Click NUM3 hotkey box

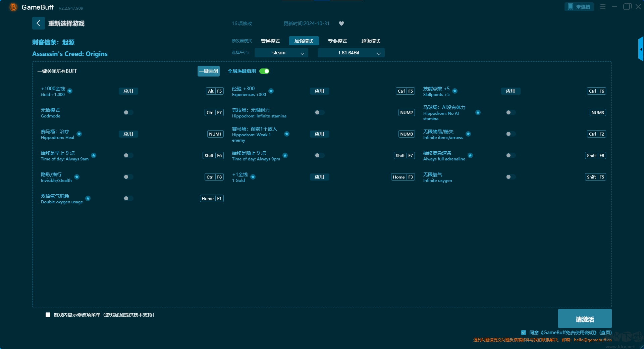click(598, 112)
